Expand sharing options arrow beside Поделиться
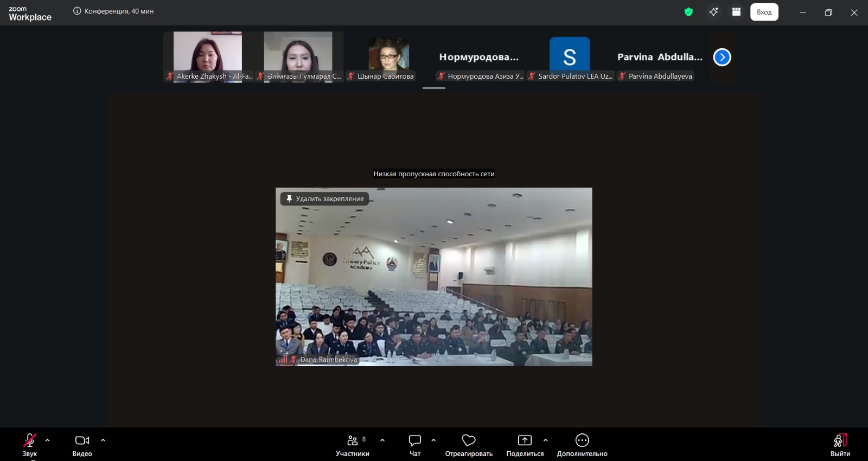The width and height of the screenshot is (868, 461). (x=546, y=440)
